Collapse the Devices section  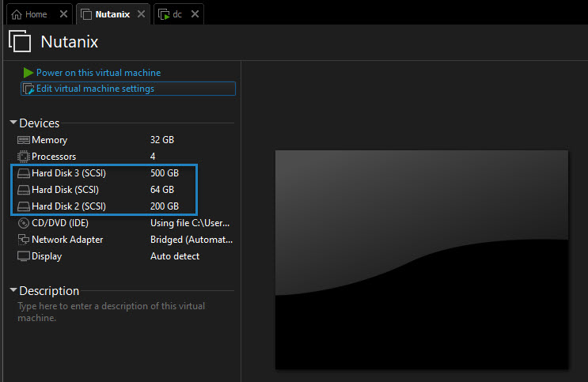(x=13, y=123)
